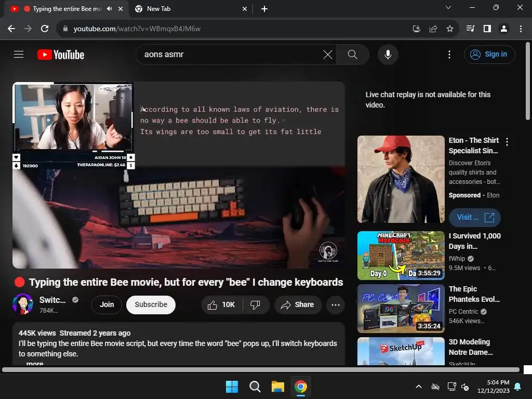Click the Sign in button
Viewport: 532px width, 399px height.
pyautogui.click(x=489, y=54)
